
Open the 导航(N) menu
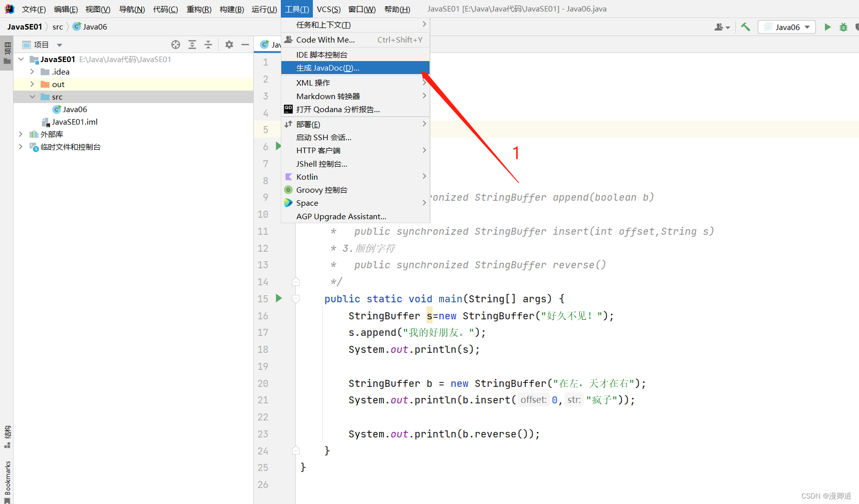[x=132, y=9]
